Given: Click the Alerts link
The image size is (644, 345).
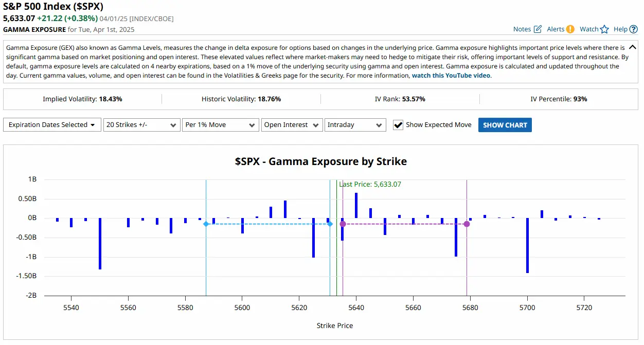Looking at the screenshot, I should (x=556, y=29).
